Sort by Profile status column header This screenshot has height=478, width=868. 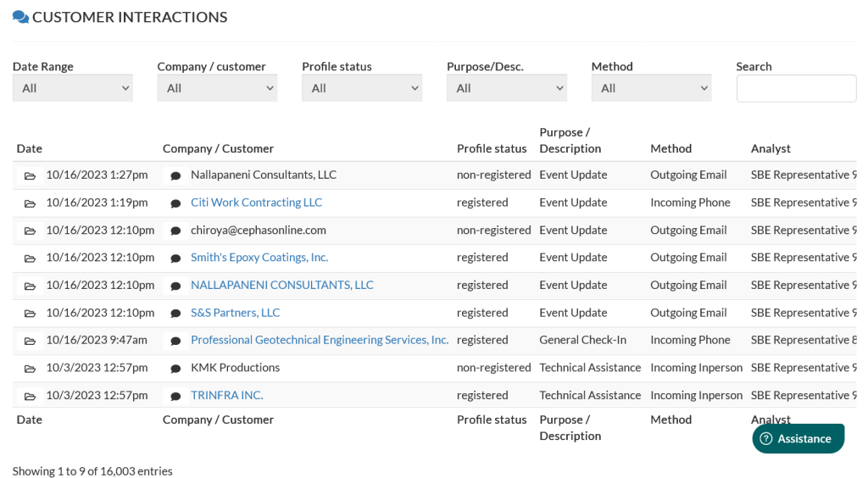(x=492, y=148)
